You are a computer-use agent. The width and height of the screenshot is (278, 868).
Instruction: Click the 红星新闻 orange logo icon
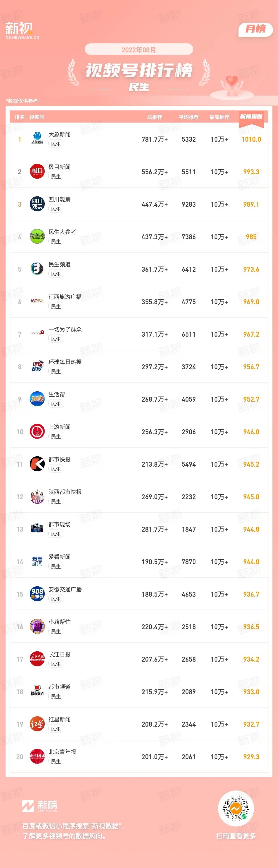tap(37, 724)
